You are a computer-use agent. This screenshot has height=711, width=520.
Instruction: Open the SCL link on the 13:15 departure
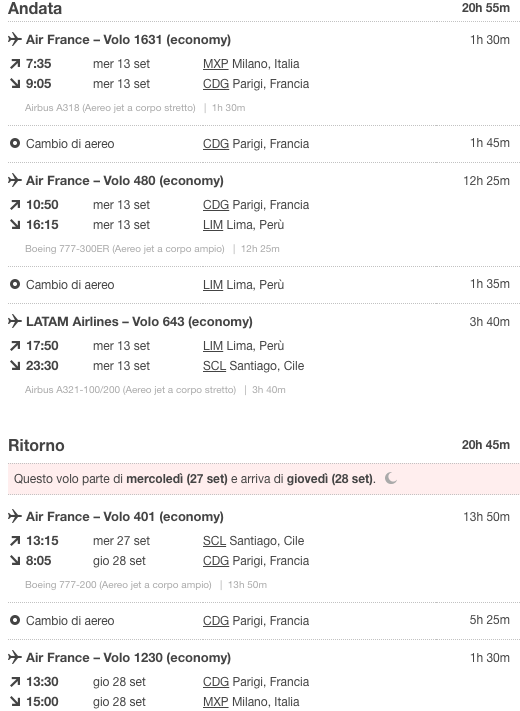coord(214,541)
